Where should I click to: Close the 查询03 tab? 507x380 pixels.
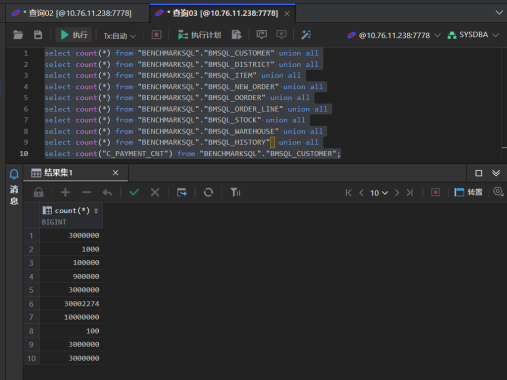pos(287,14)
